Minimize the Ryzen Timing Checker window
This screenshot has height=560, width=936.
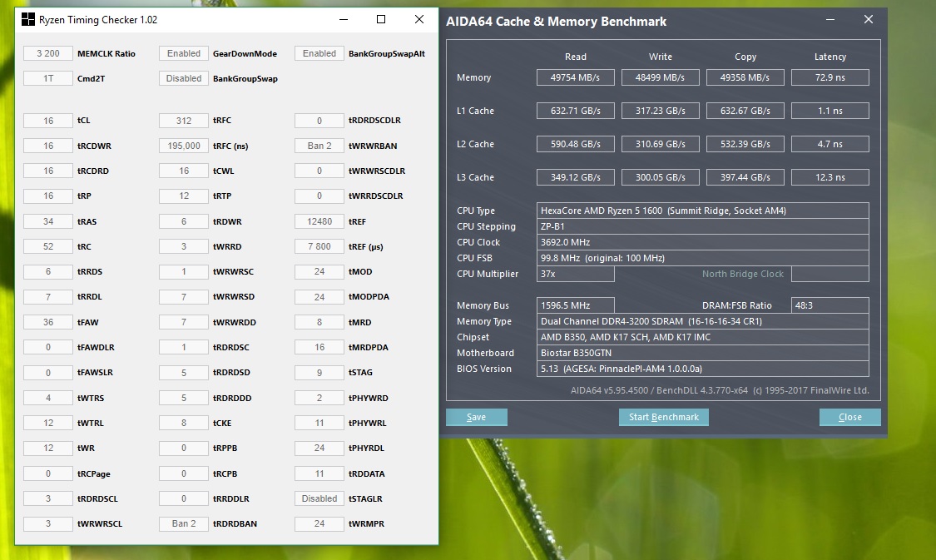[344, 20]
